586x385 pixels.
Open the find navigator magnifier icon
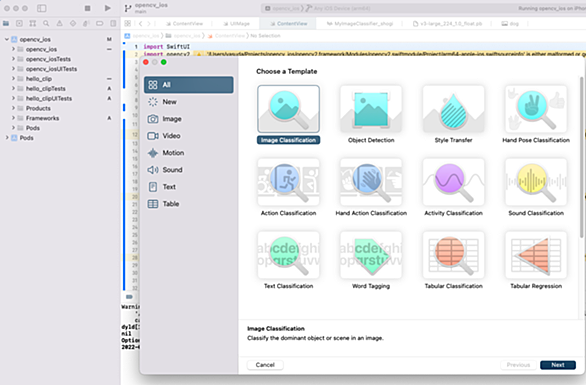[46, 24]
